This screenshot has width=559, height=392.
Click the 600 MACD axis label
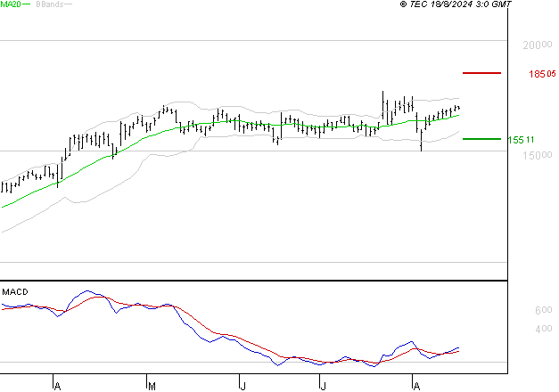[544, 310]
